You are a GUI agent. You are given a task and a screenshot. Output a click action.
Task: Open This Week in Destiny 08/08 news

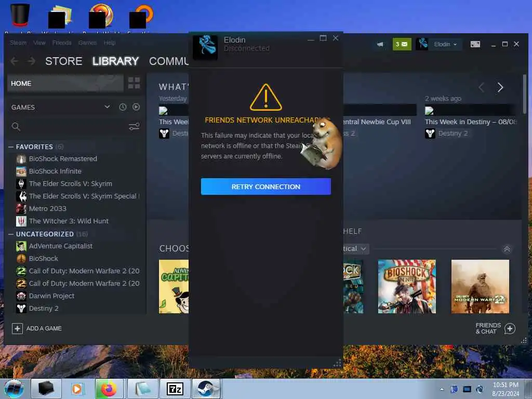coord(471,122)
